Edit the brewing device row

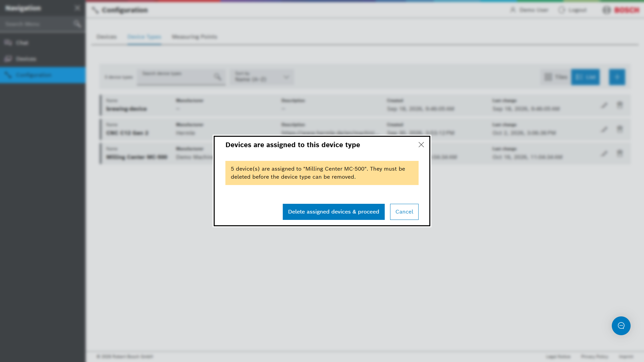pyautogui.click(x=604, y=105)
